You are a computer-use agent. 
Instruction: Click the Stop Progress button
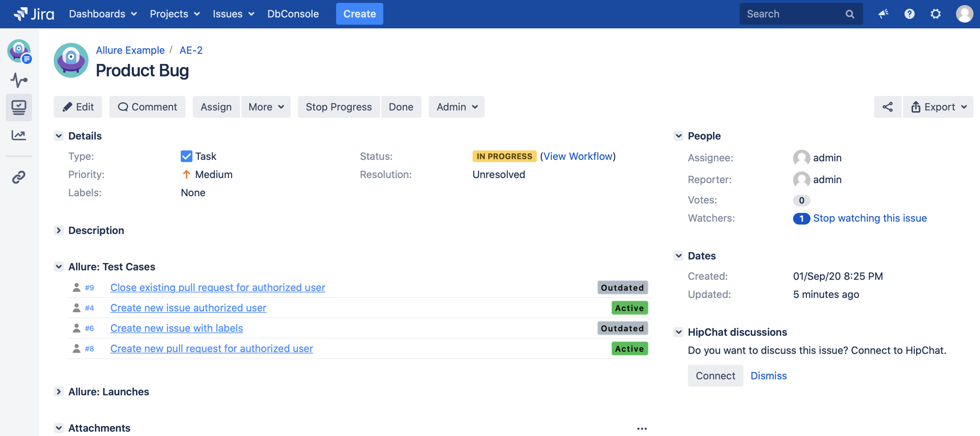[x=338, y=107]
